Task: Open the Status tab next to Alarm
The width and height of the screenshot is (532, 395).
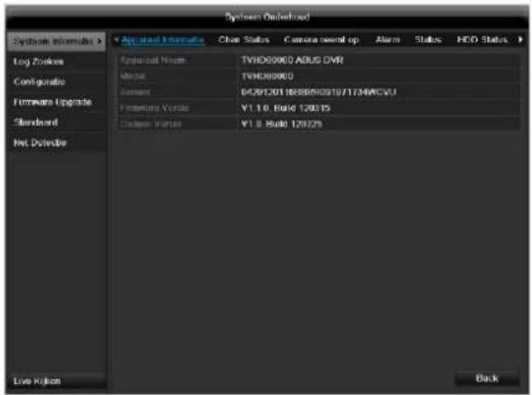Action: [427, 40]
